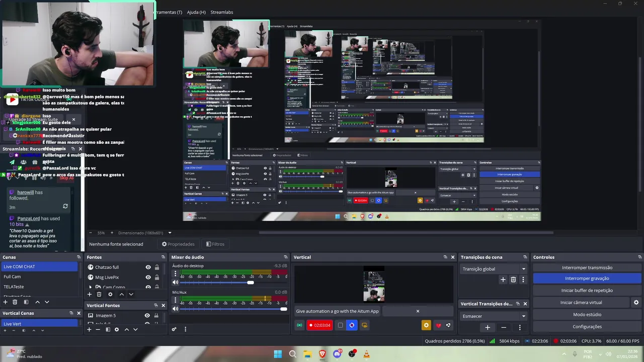Open source properties gear in Fontes panel
Screen dimensions: 644x362
pos(110,294)
